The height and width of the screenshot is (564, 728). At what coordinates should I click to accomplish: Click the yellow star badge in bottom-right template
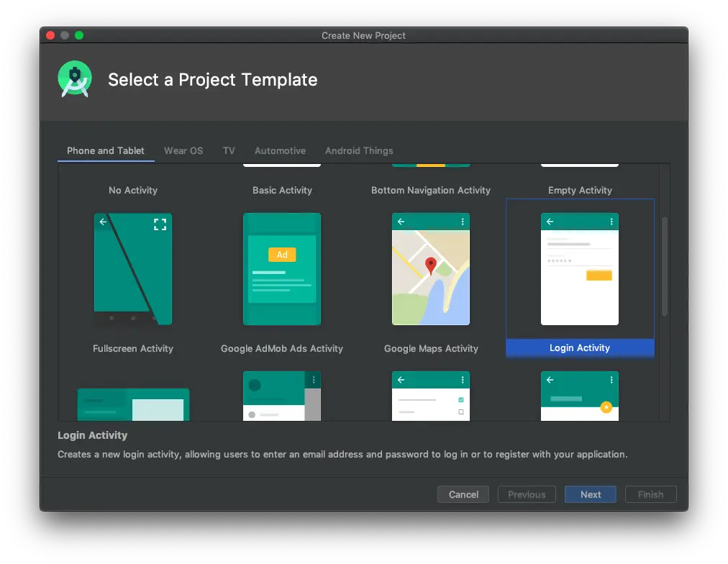(x=606, y=407)
